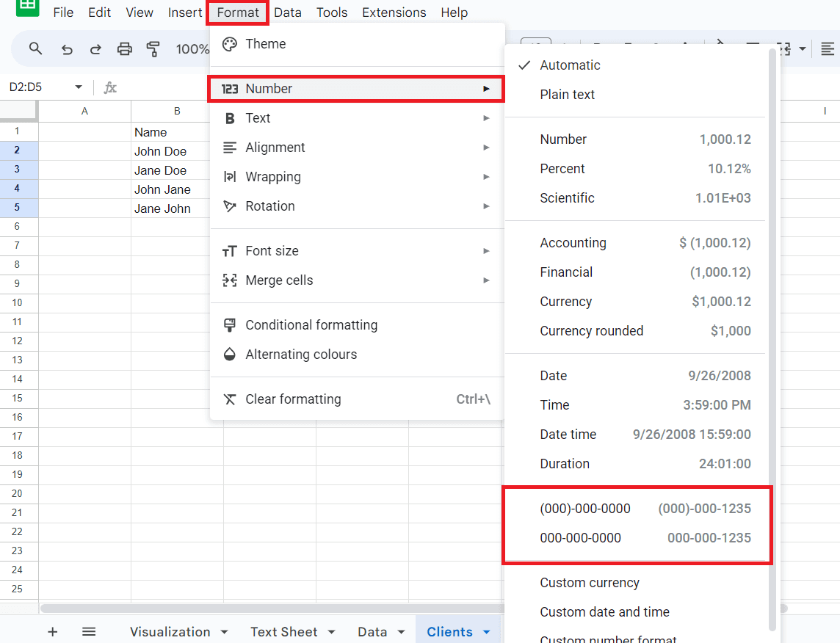Viewport: 840px width, 643px height.
Task: Click the search magnifier icon in toolbar
Action: [x=35, y=48]
